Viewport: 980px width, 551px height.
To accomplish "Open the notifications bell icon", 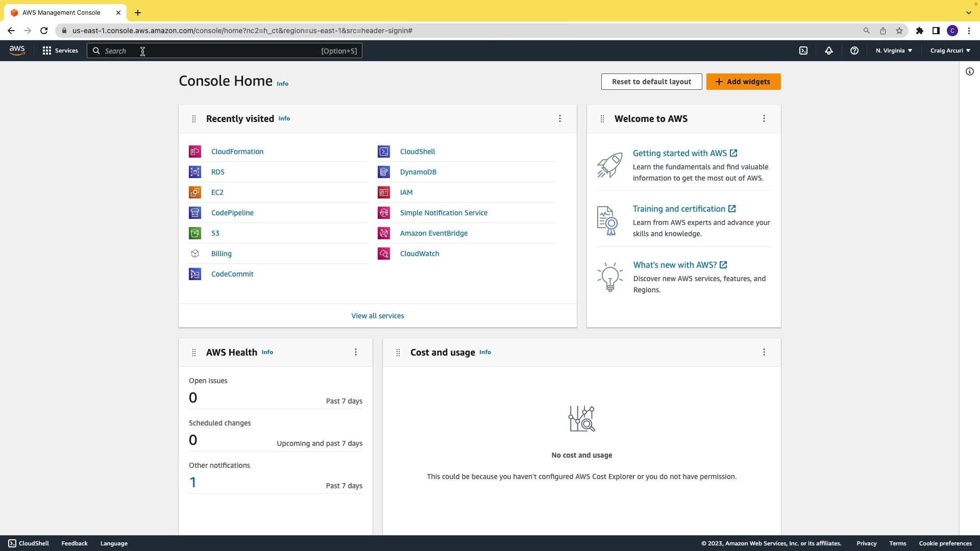I will point(829,51).
